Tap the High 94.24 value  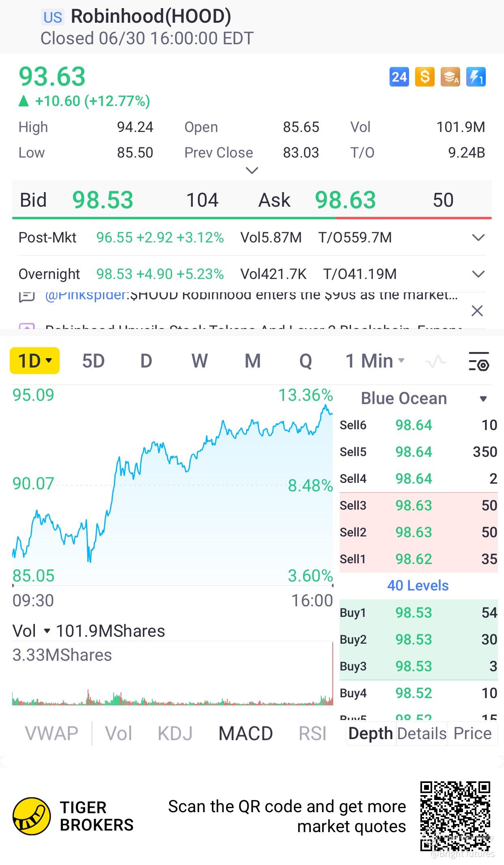(x=135, y=127)
